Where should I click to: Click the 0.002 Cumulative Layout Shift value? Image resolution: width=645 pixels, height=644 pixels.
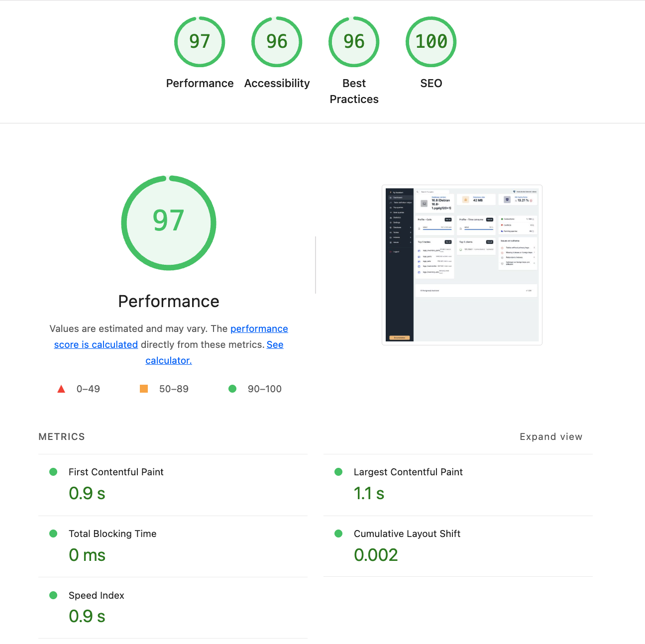coord(376,555)
